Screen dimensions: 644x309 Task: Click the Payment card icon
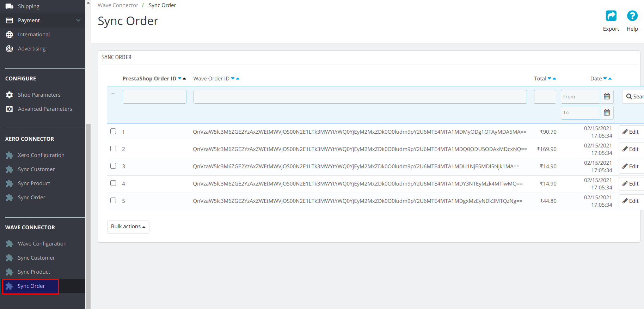point(10,20)
